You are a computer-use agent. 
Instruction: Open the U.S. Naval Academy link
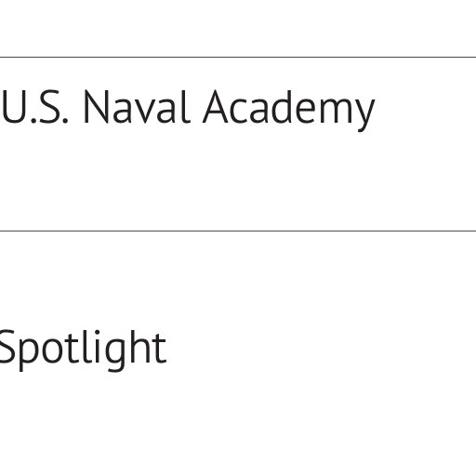(x=189, y=110)
